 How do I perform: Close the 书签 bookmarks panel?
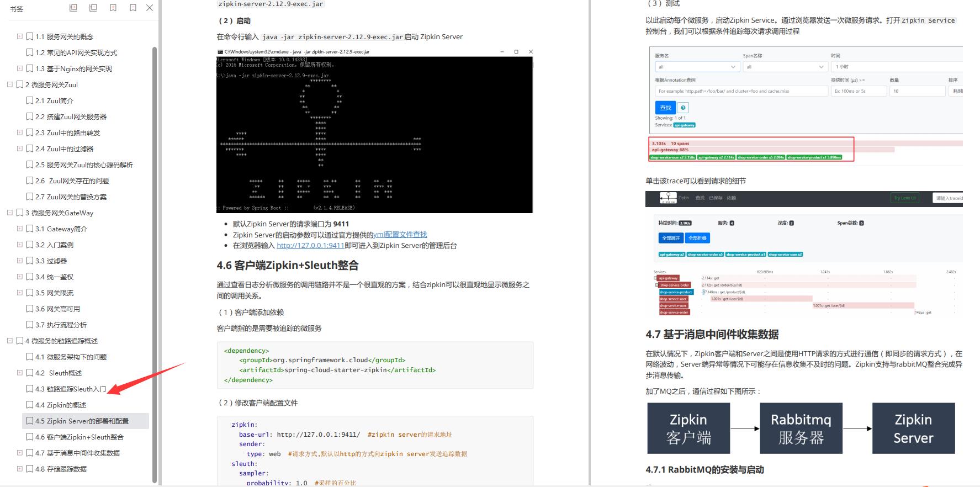pyautogui.click(x=150, y=8)
